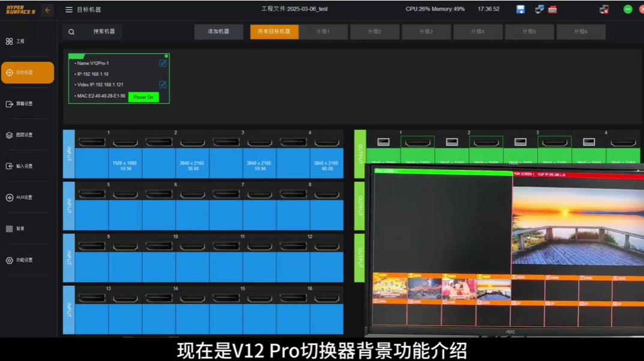Click the 添加机器 add machine button

tap(218, 31)
